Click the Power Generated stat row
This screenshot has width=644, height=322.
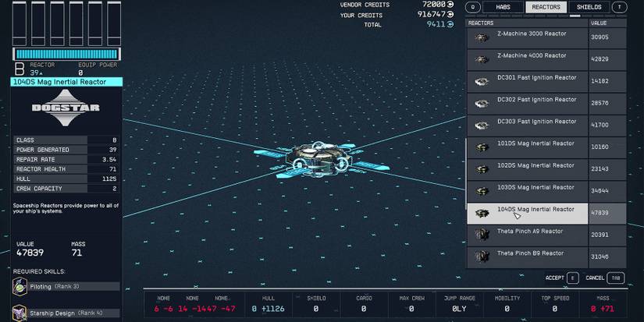pos(66,150)
